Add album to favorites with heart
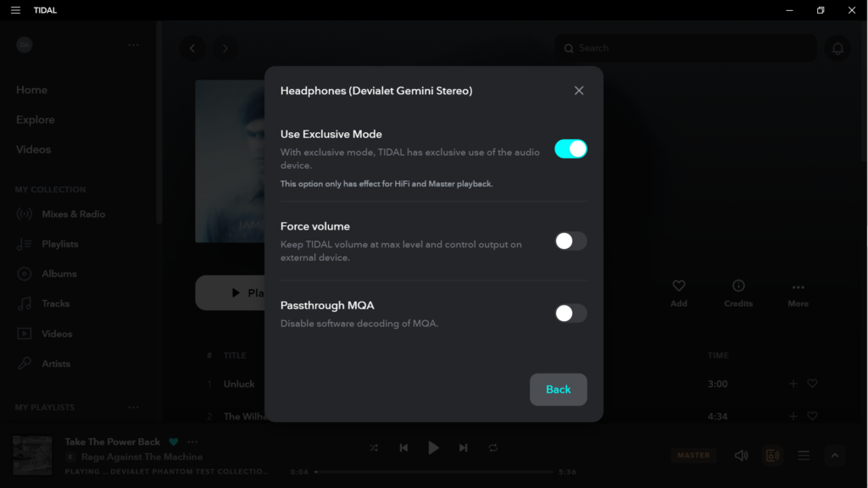The image size is (868, 488). [x=679, y=293]
